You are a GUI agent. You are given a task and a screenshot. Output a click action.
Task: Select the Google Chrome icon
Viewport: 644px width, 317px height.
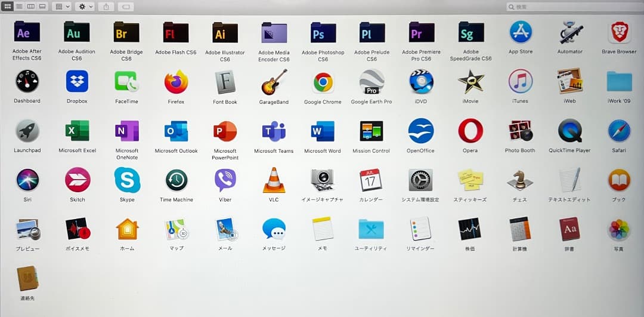pyautogui.click(x=323, y=82)
